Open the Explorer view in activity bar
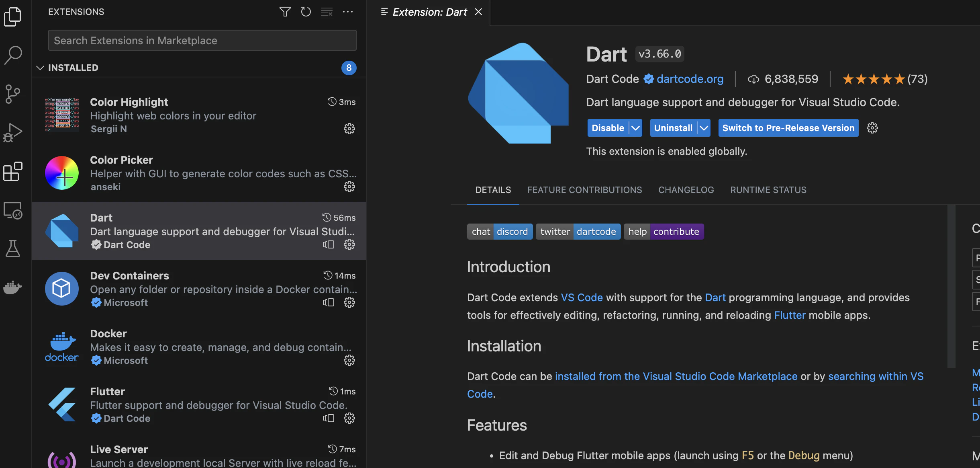 coord(13,17)
